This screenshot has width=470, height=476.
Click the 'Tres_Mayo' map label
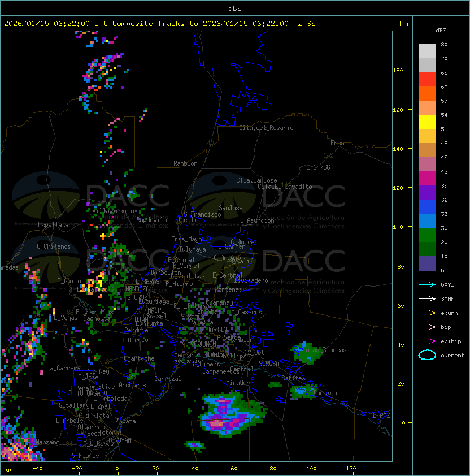pos(186,239)
